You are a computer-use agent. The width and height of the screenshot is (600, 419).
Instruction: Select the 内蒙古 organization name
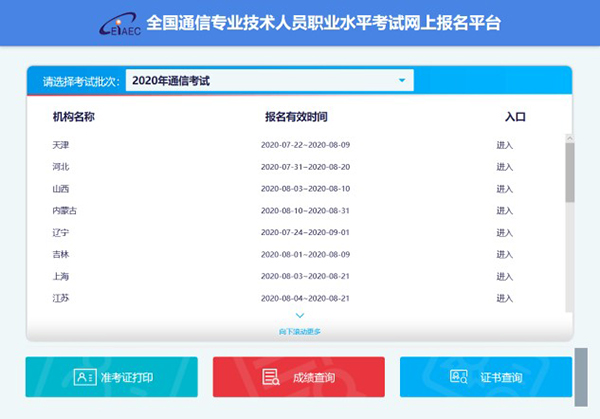(x=65, y=210)
